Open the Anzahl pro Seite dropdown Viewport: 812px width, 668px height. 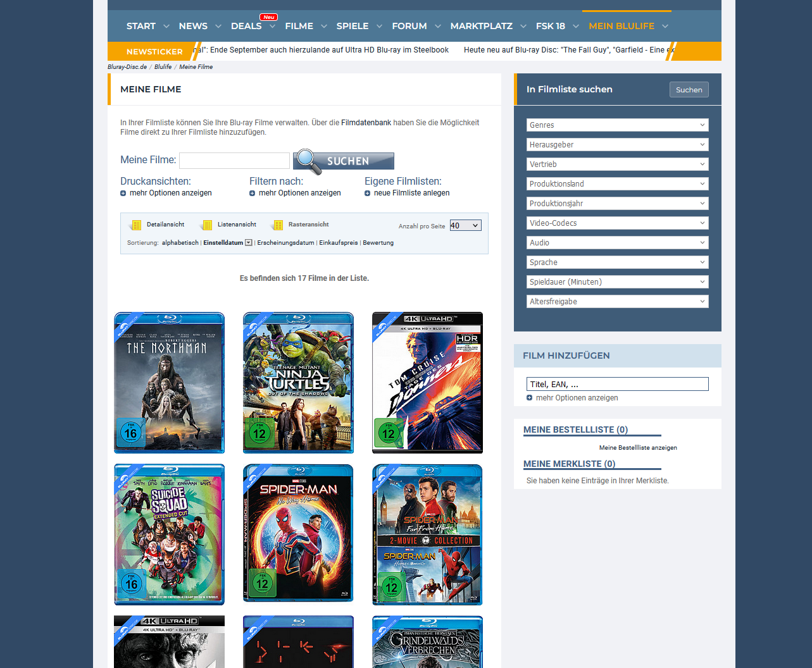pyautogui.click(x=465, y=225)
